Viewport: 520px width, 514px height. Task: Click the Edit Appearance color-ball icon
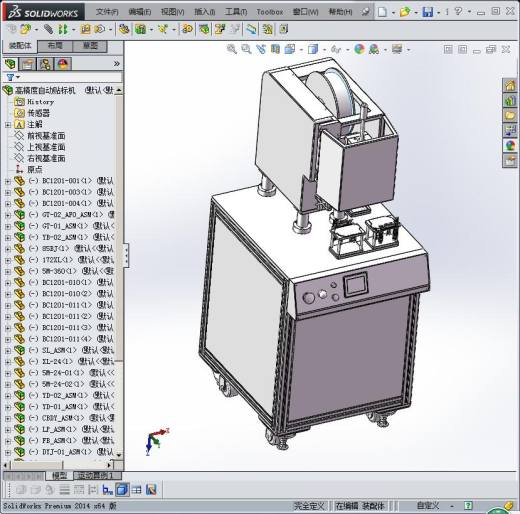point(359,49)
